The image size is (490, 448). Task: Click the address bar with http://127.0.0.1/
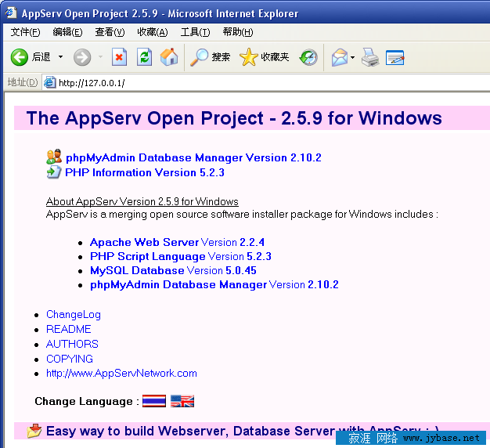click(265, 83)
